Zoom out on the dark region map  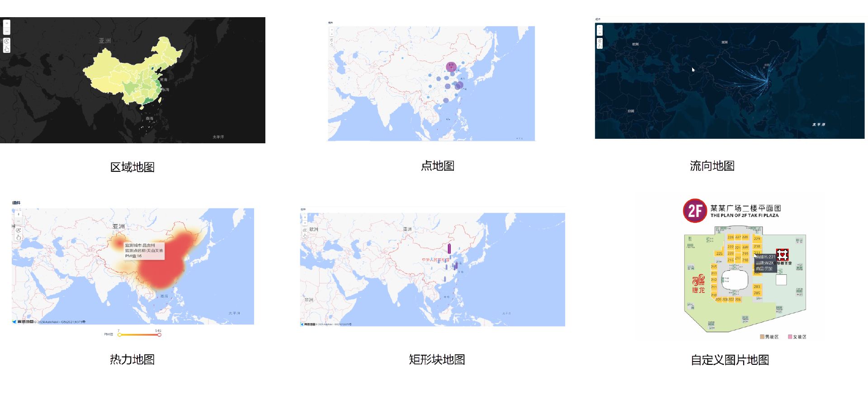[7, 31]
